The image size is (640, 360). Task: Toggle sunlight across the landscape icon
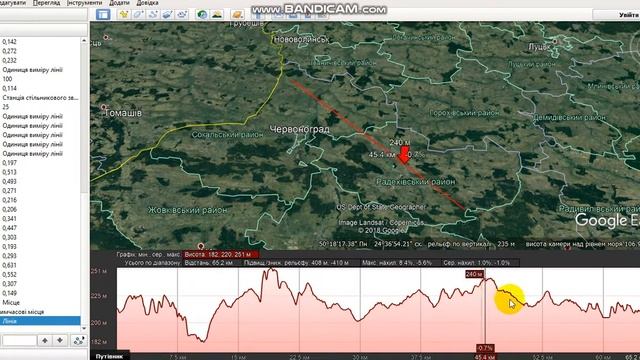pos(217,15)
